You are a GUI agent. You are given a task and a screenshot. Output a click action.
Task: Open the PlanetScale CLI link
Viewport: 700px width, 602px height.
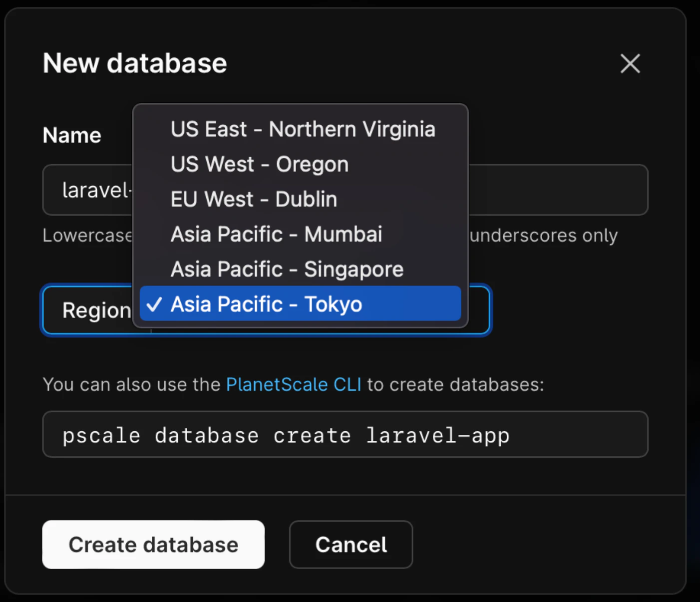[x=294, y=384]
